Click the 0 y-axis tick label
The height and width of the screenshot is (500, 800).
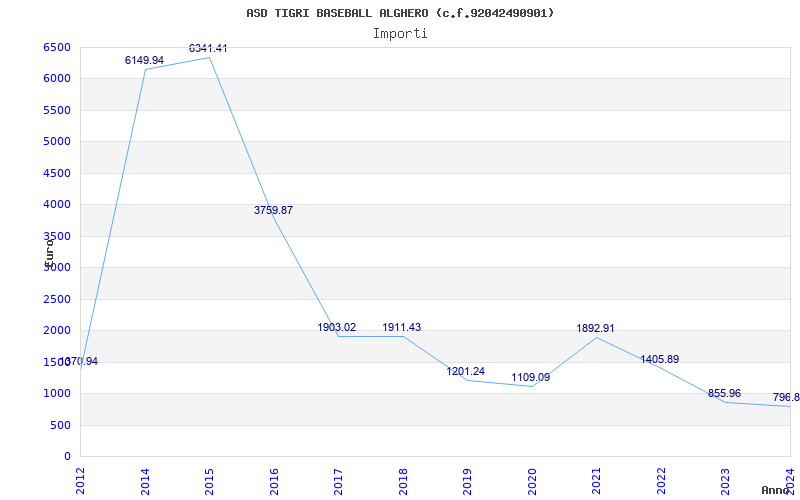pyautogui.click(x=67, y=456)
